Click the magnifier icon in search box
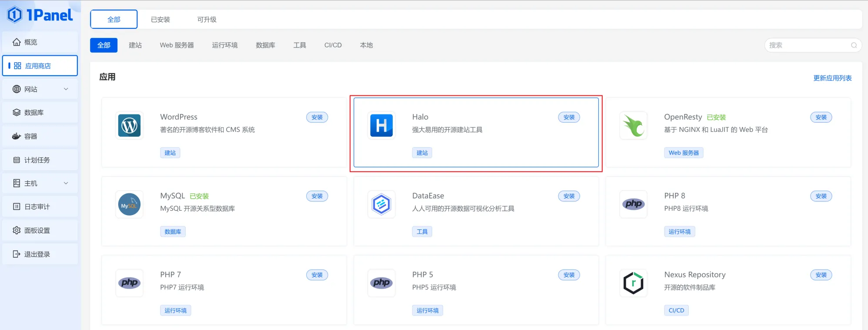The height and width of the screenshot is (330, 868). [854, 45]
